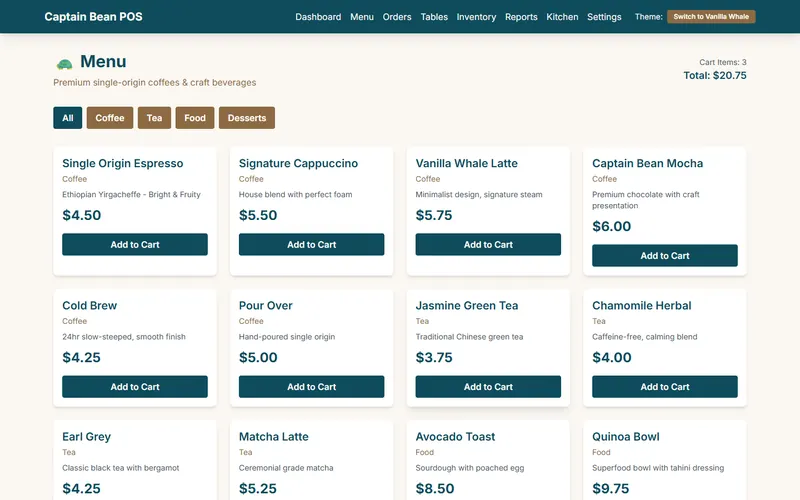Filter menu by Tea
Image resolution: width=800 pixels, height=500 pixels.
(154, 118)
